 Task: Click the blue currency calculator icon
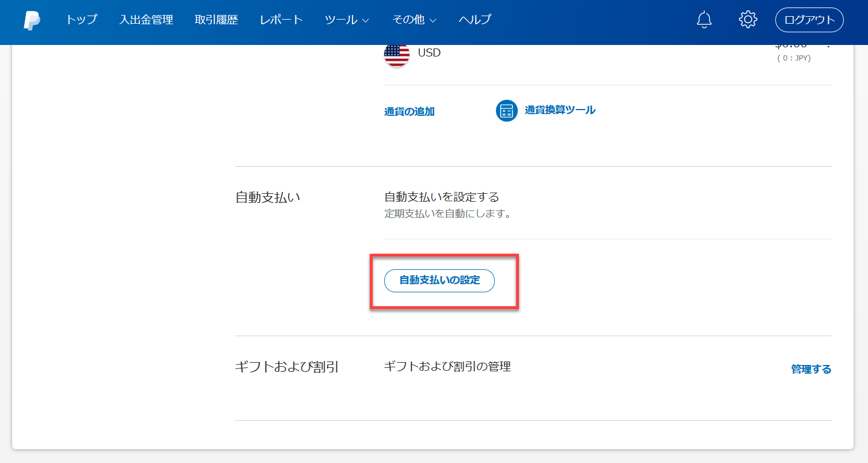[x=506, y=111]
